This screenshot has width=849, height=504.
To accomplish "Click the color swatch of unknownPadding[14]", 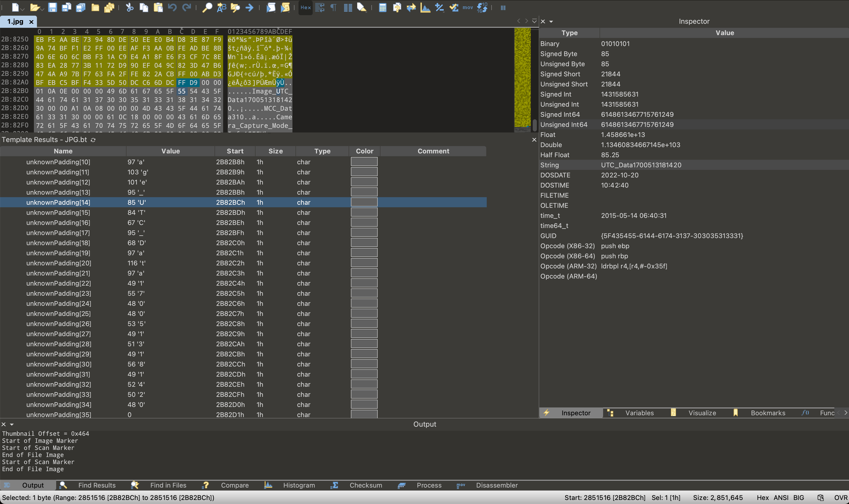I will 364,202.
